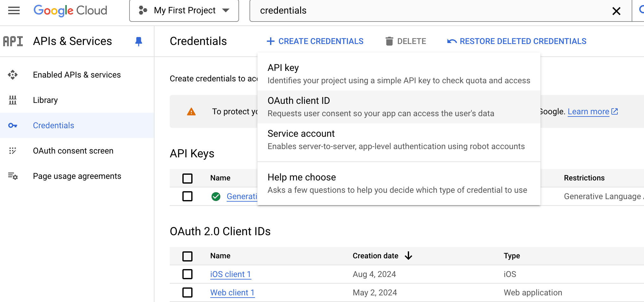Click the API Keys Name column header
This screenshot has width=644, height=302.
[x=220, y=178]
